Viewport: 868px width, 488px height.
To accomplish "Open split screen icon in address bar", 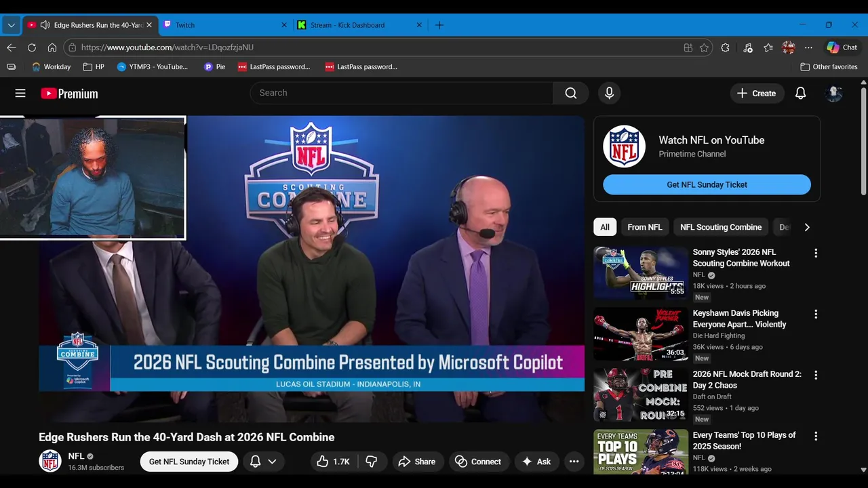I will point(688,47).
